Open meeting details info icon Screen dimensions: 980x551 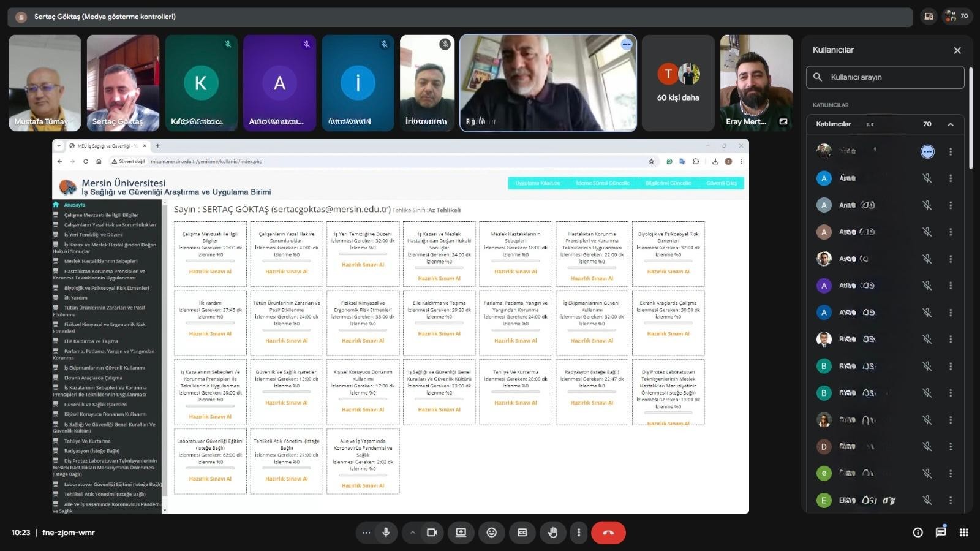tap(918, 533)
